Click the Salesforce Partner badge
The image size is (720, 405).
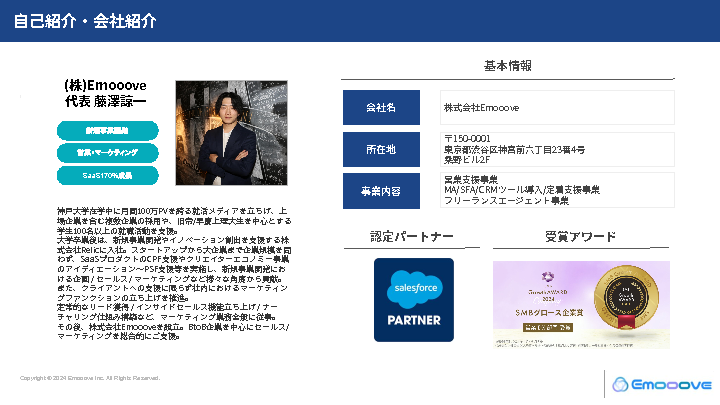coord(413,300)
